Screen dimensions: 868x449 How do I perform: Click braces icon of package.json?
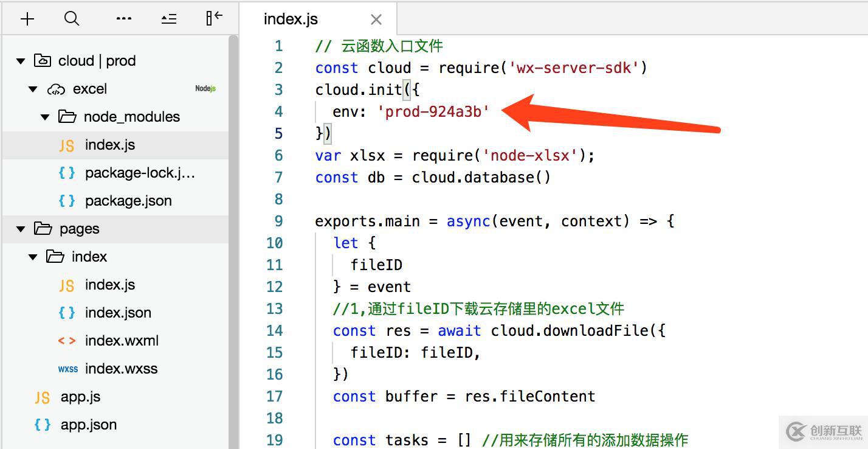pos(67,201)
